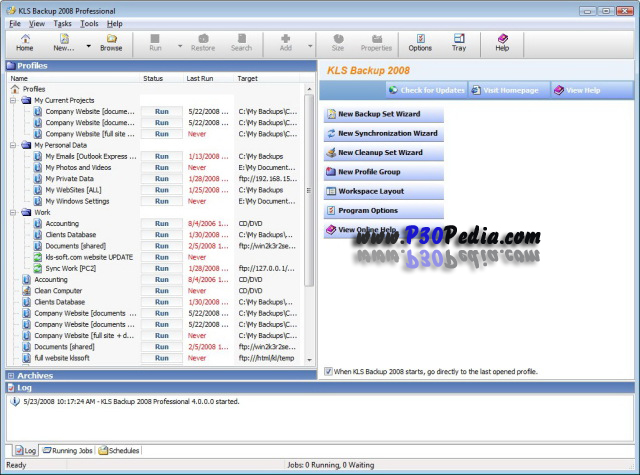
Task: Click the Profiles root home icon
Action: click(15, 89)
